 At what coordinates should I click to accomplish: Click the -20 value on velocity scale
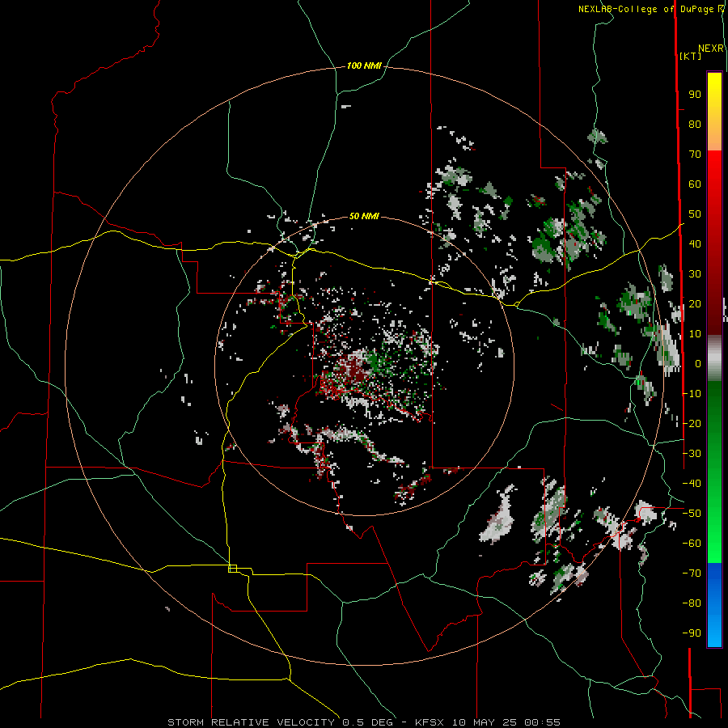(x=692, y=424)
